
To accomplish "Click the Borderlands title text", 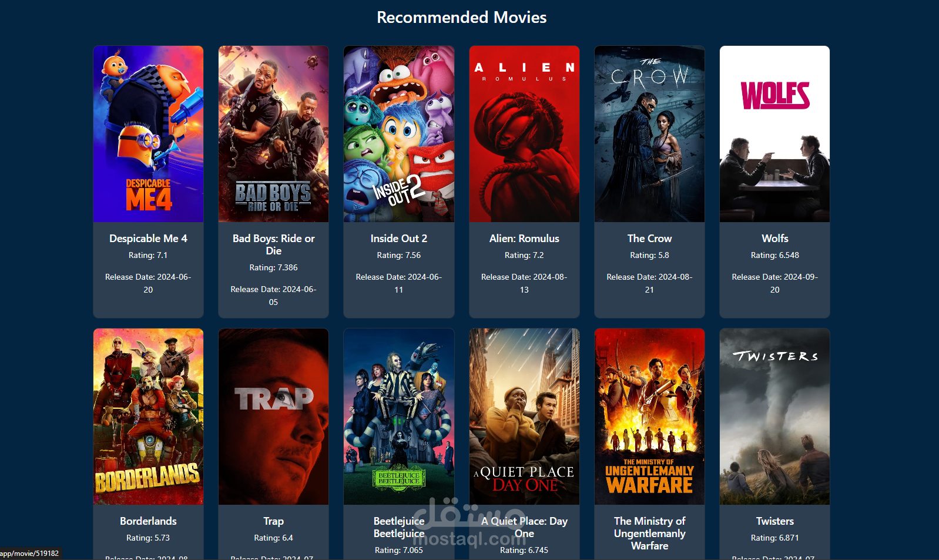I will (x=148, y=521).
